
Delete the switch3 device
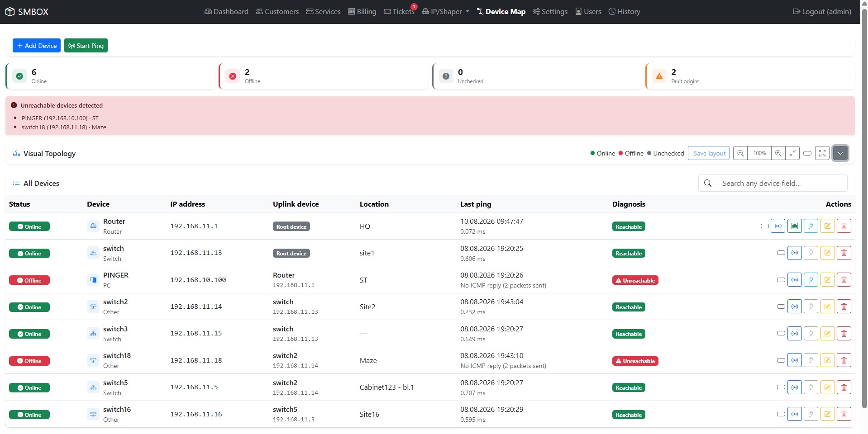(x=844, y=334)
